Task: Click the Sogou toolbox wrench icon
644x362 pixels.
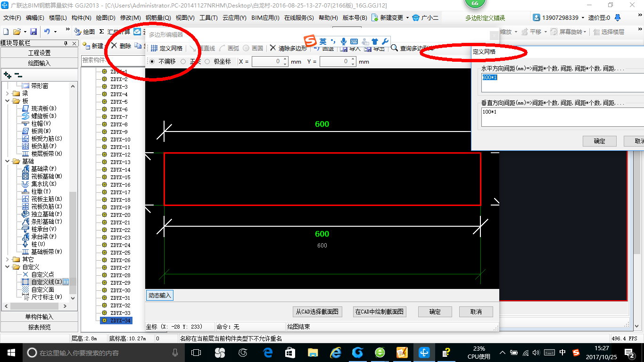Action: click(x=385, y=41)
